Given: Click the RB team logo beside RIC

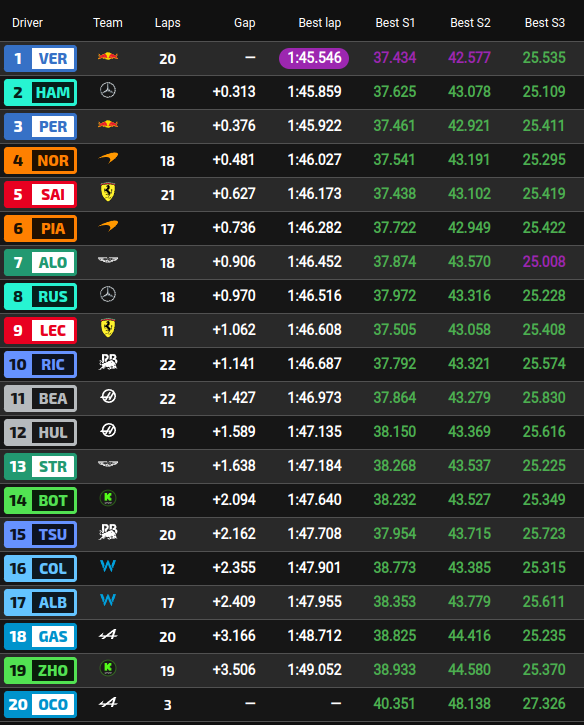Looking at the screenshot, I should pyautogui.click(x=108, y=362).
